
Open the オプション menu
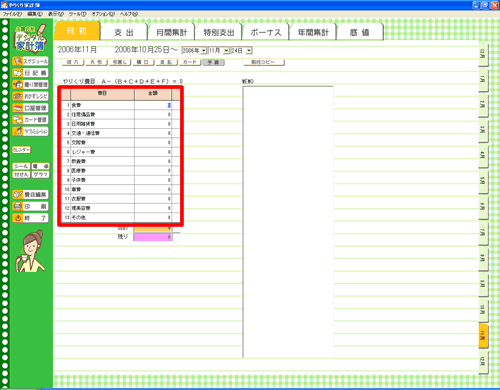pyautogui.click(x=103, y=14)
